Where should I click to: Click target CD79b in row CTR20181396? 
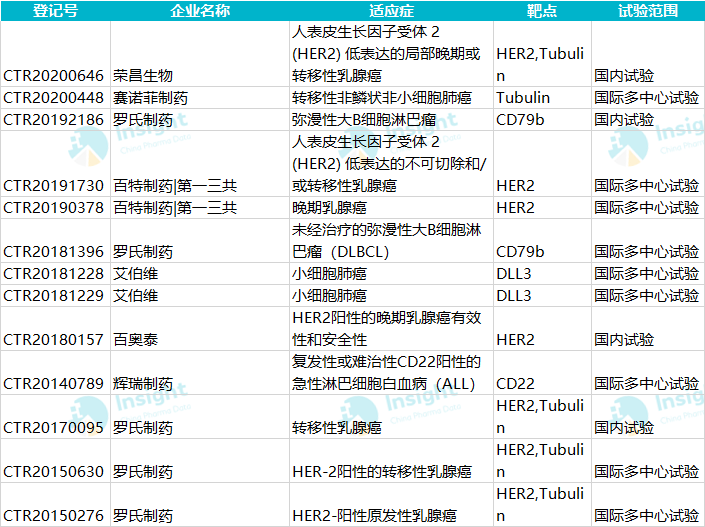[520, 252]
